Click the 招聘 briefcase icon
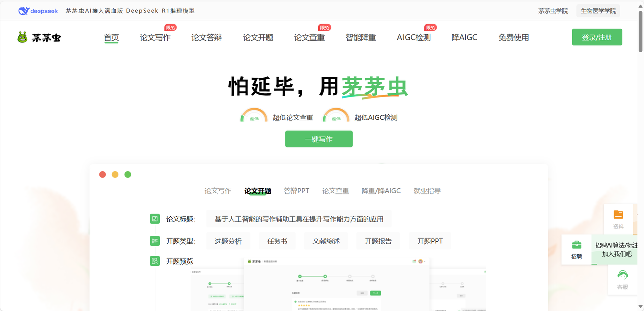 pyautogui.click(x=577, y=245)
